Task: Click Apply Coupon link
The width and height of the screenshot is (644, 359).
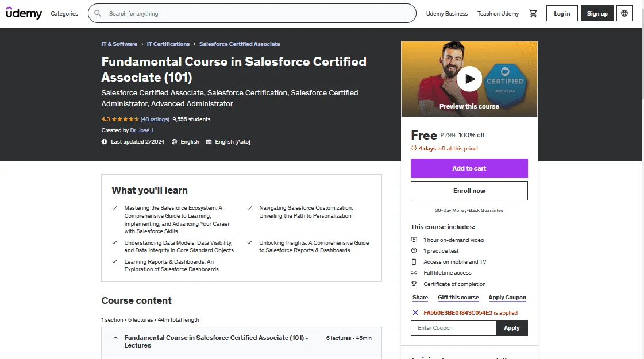Action: [507, 298]
